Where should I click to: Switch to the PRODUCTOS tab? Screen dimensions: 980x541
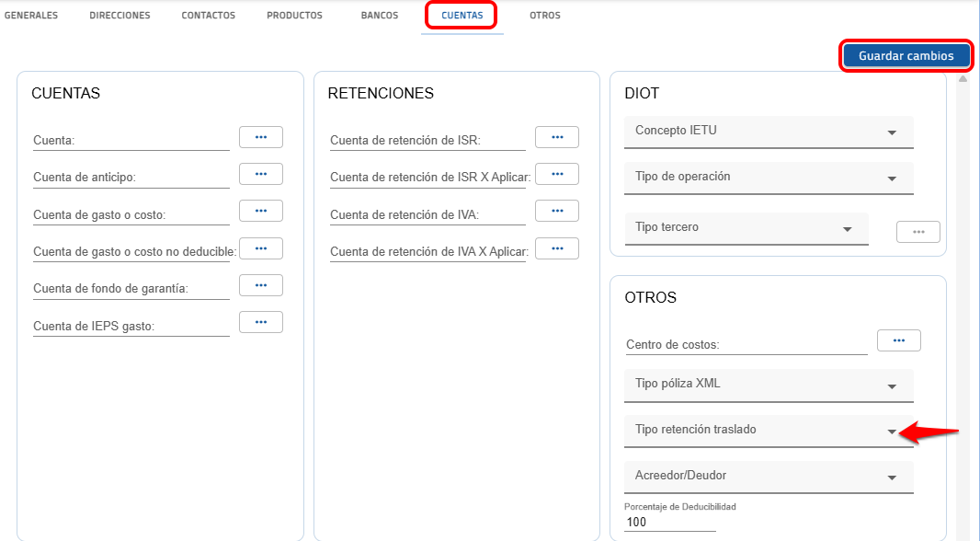[x=294, y=16]
